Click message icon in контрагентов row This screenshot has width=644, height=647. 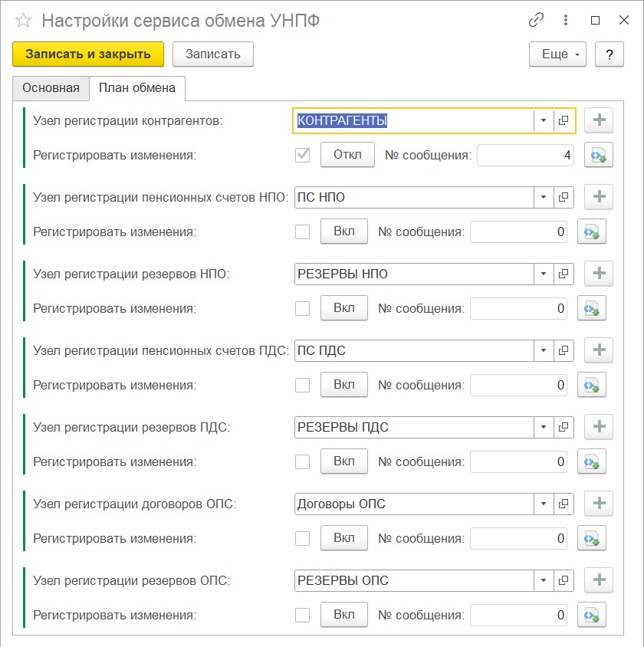coord(596,156)
